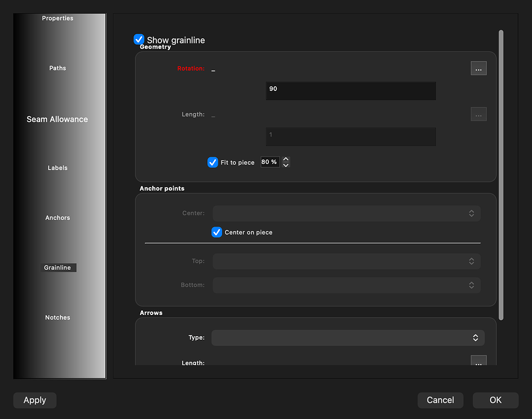Open the Rotation formula editor button
The width and height of the screenshot is (532, 419).
(x=478, y=68)
